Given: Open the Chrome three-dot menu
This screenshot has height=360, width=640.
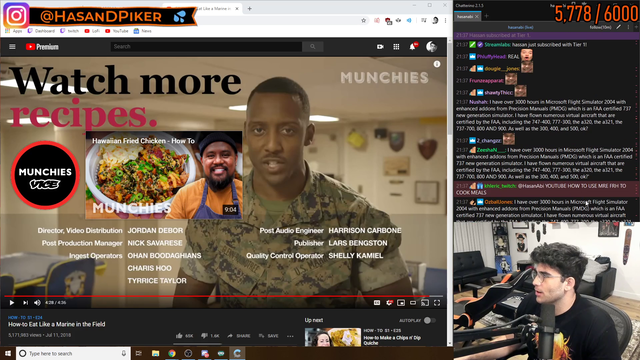Looking at the screenshot, I should [445, 20].
